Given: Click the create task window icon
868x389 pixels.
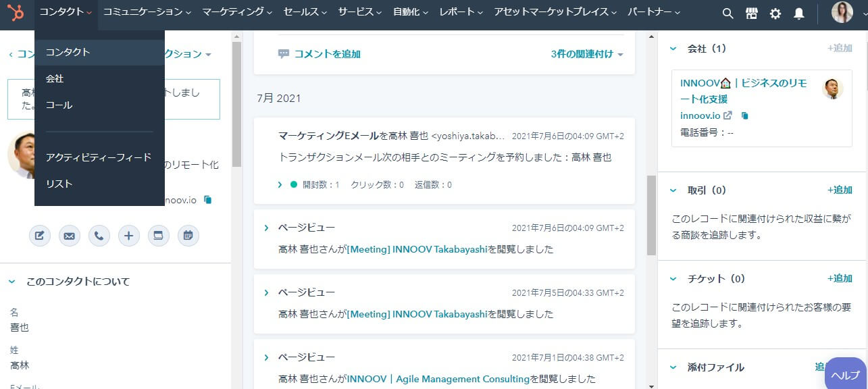Looking at the screenshot, I should tap(159, 236).
